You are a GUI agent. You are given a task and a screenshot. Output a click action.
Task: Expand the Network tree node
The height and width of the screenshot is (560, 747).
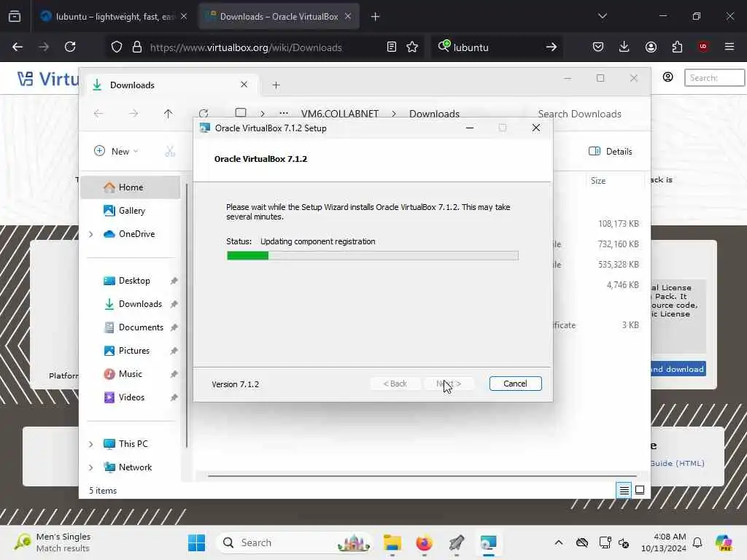[90, 467]
